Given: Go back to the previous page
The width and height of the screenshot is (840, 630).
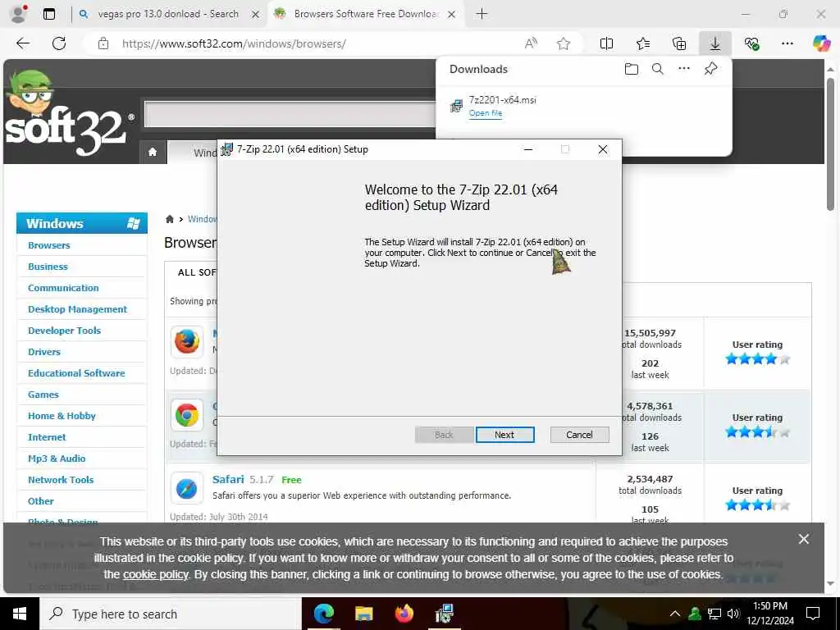Looking at the screenshot, I should point(22,43).
